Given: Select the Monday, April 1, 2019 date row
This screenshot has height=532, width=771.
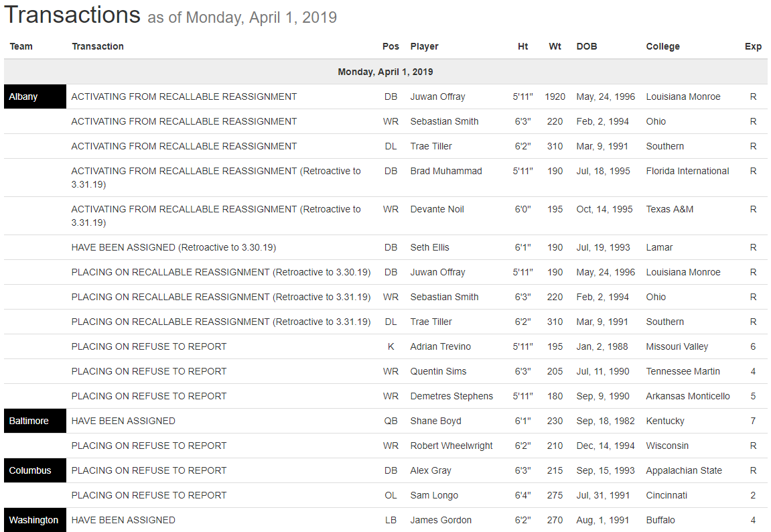Looking at the screenshot, I should click(x=385, y=72).
